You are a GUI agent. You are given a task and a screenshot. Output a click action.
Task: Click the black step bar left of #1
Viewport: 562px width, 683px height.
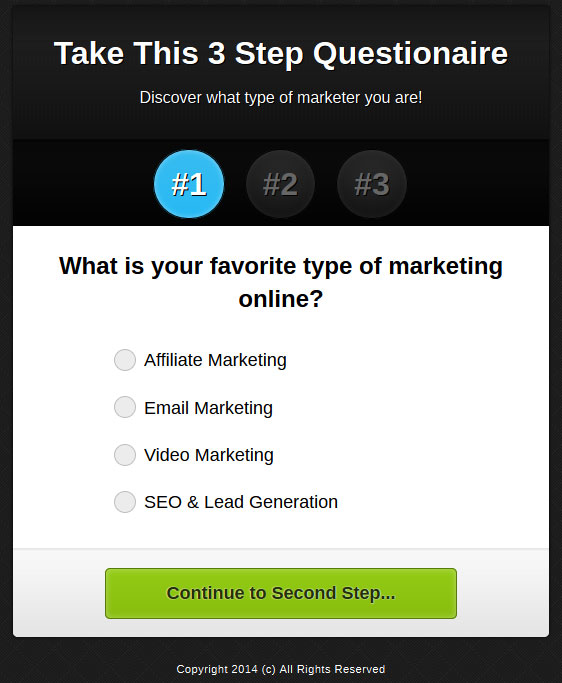[x=83, y=183]
